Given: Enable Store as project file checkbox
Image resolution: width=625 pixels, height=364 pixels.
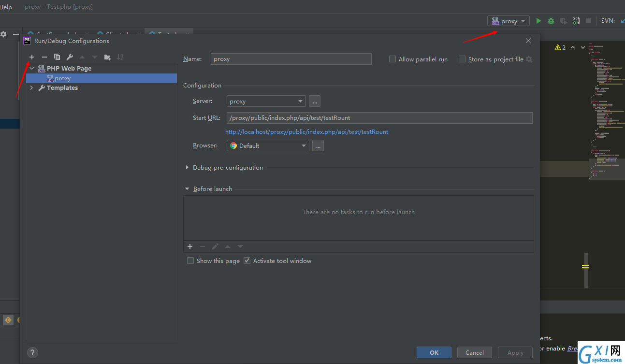Looking at the screenshot, I should pyautogui.click(x=462, y=59).
